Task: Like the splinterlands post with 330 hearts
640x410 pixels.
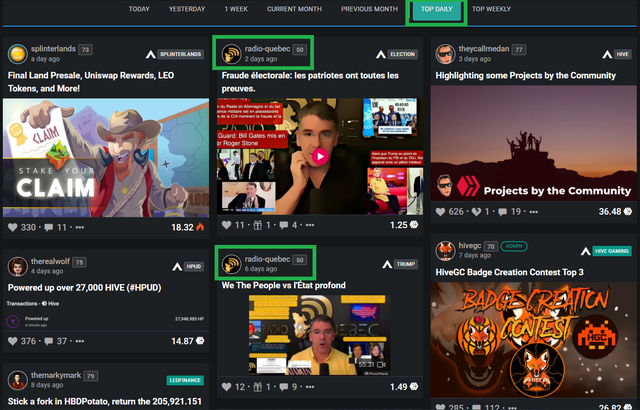Action: [13, 227]
